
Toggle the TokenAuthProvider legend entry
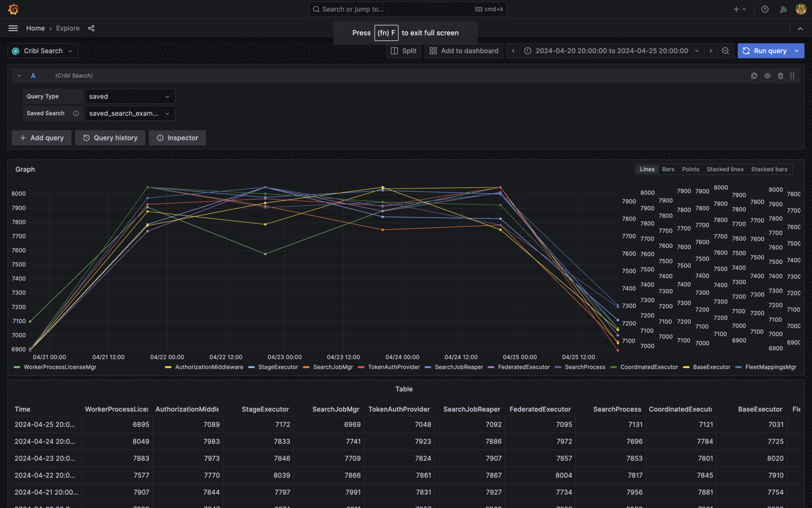coord(394,367)
